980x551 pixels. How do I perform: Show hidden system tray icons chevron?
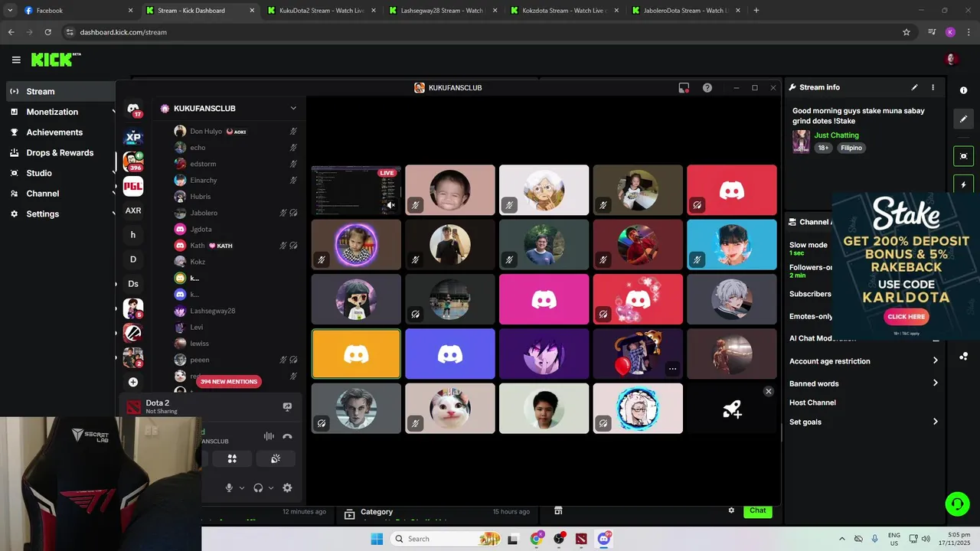tap(842, 539)
